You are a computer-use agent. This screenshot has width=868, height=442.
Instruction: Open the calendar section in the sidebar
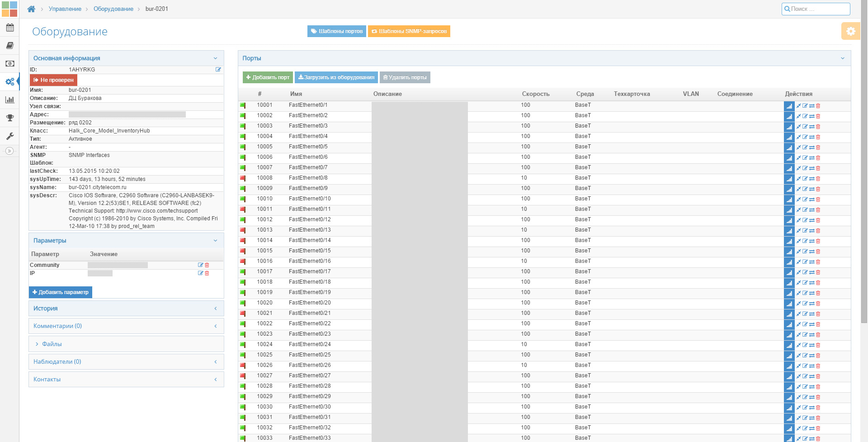tap(9, 28)
